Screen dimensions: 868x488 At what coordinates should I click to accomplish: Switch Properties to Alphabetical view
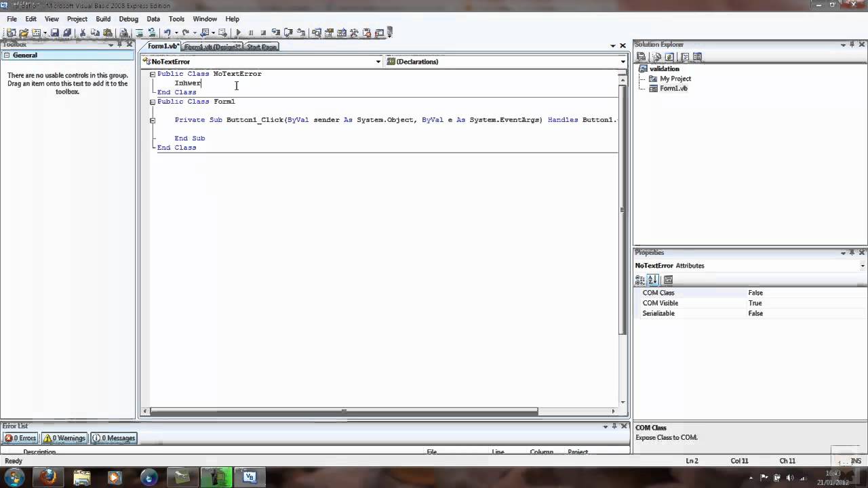652,279
